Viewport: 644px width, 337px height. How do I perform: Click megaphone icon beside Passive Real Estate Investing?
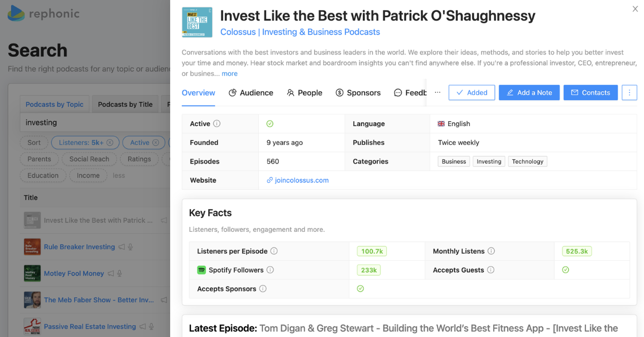(143, 327)
